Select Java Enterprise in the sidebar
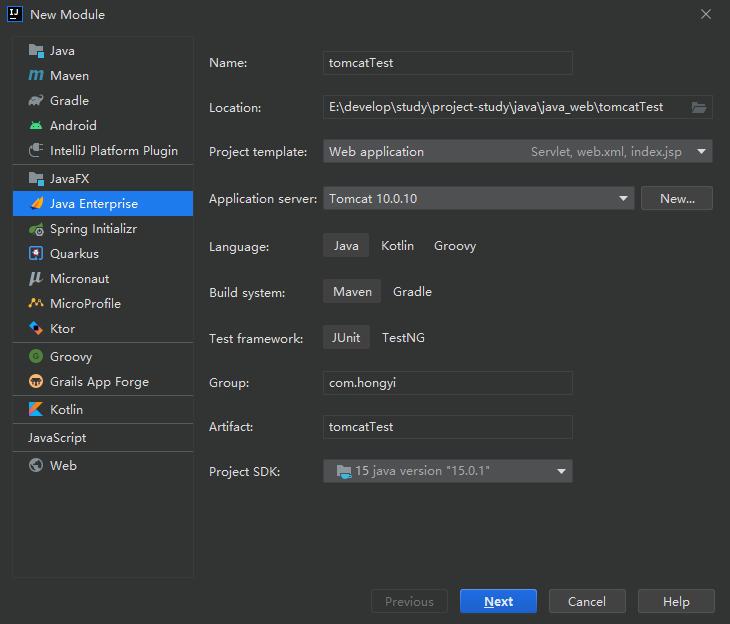The width and height of the screenshot is (730, 624). [x=93, y=204]
